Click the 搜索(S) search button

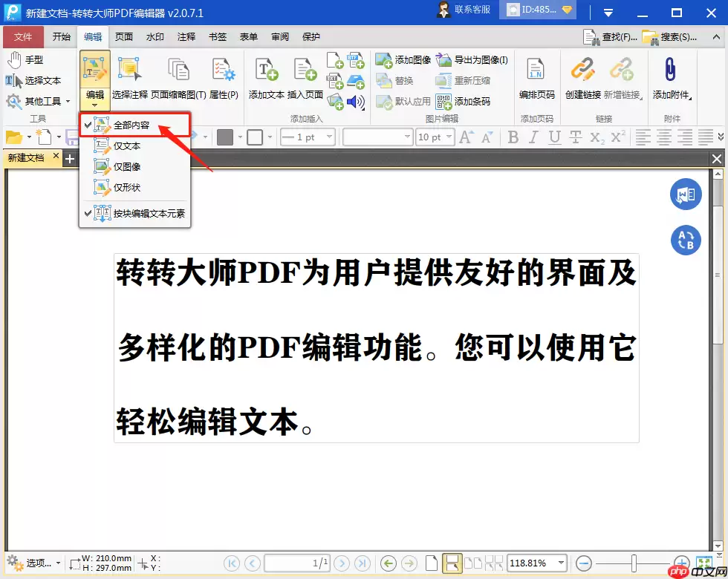pos(676,36)
